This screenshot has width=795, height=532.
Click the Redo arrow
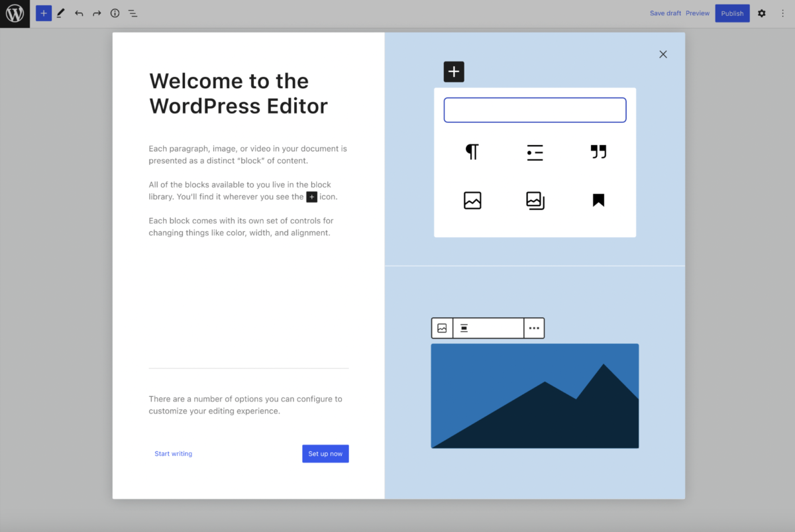pos(97,13)
